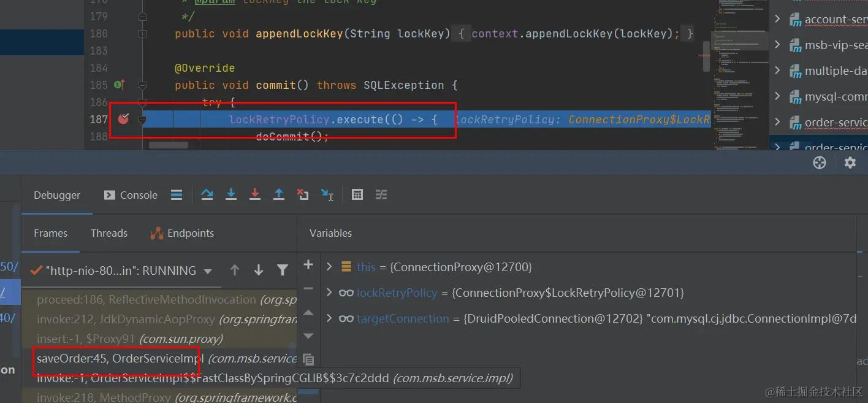Go to next frame with down arrow
Screen dimensions: 868x403
coord(259,270)
